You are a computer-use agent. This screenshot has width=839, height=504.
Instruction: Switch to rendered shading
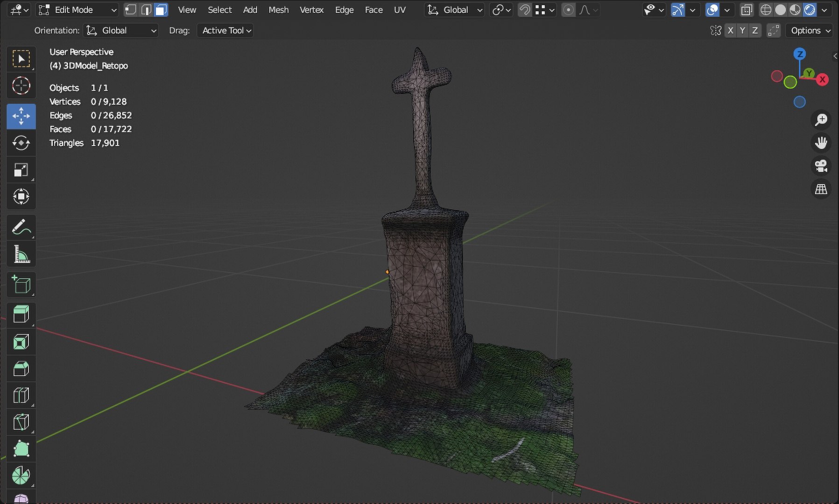(x=810, y=10)
